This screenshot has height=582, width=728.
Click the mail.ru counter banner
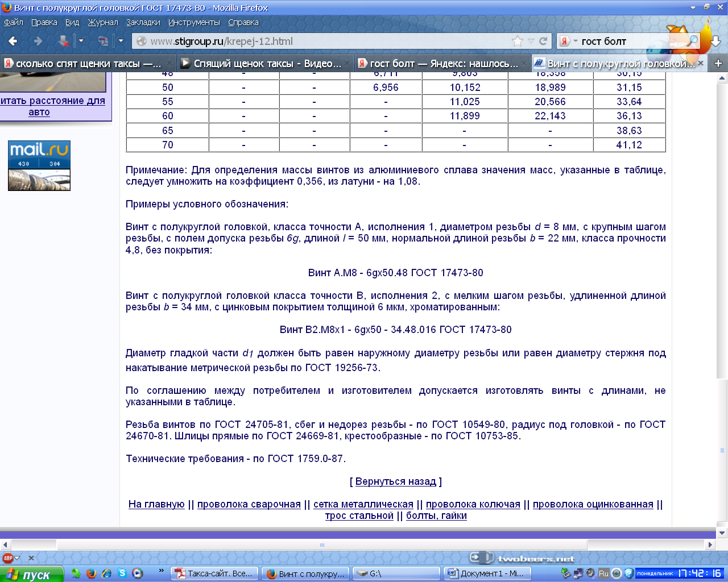pos(39,165)
